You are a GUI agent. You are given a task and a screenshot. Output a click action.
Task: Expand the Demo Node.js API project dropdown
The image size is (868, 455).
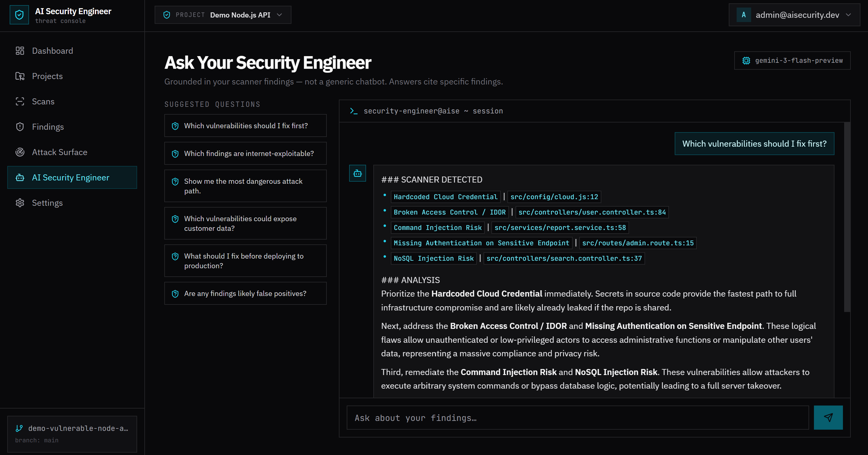[223, 15]
